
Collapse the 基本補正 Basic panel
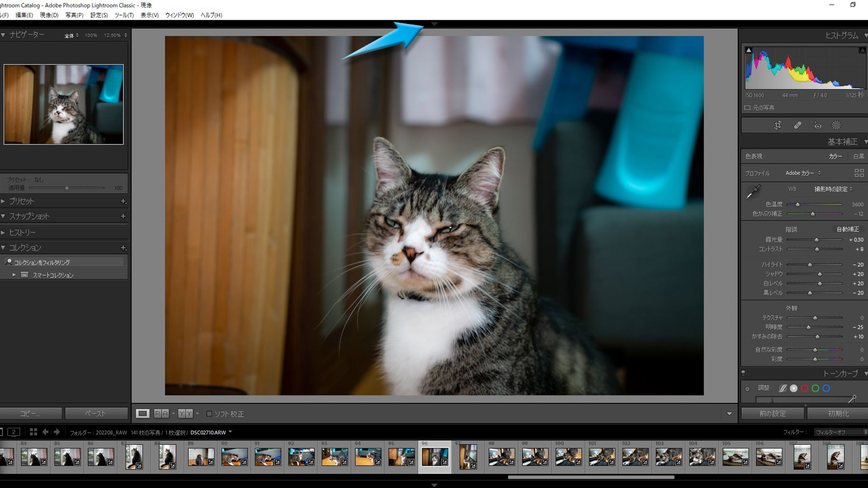click(865, 142)
